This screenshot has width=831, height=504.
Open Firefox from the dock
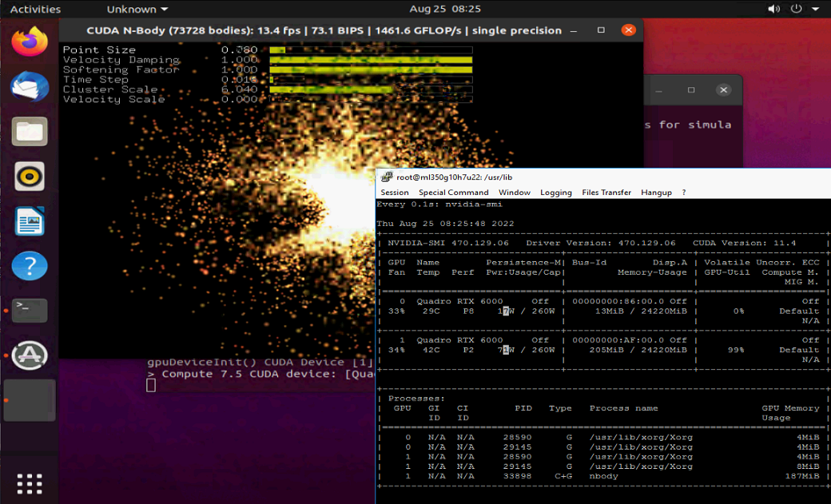[x=30, y=42]
